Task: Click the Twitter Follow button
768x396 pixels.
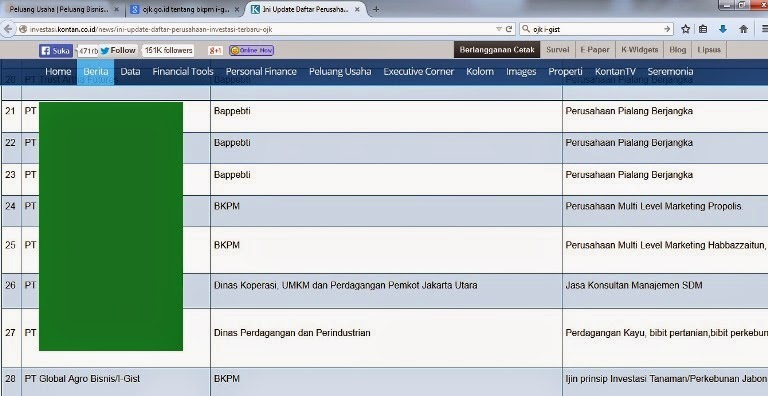Action: pos(118,50)
